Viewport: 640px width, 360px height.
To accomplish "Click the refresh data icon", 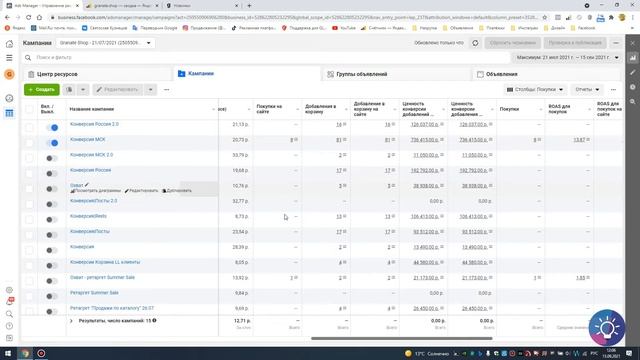I will coord(475,43).
